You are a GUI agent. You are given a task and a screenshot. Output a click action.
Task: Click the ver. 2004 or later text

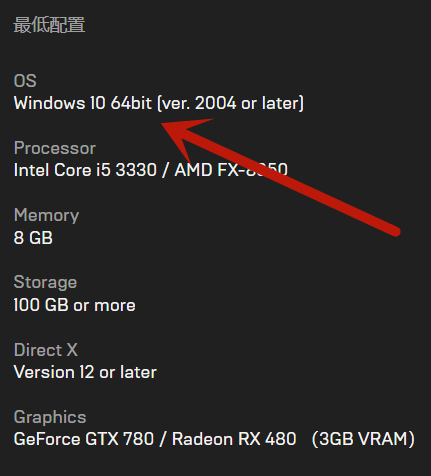pyautogui.click(x=231, y=103)
